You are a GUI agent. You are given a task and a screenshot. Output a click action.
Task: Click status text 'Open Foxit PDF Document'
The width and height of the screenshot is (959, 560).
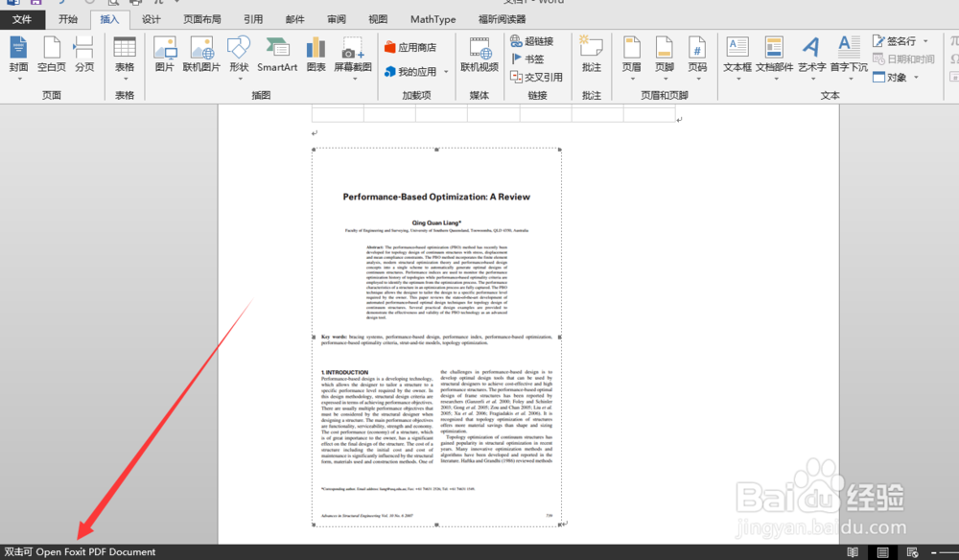96,552
